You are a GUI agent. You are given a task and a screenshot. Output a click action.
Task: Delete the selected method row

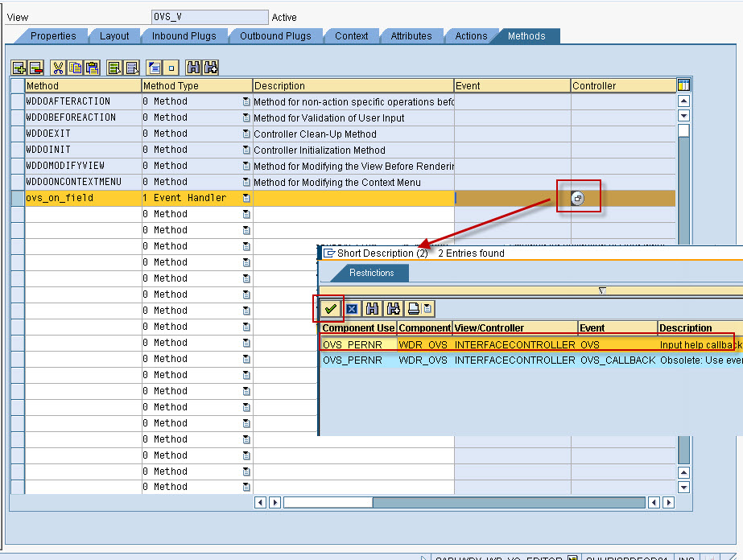click(x=35, y=68)
